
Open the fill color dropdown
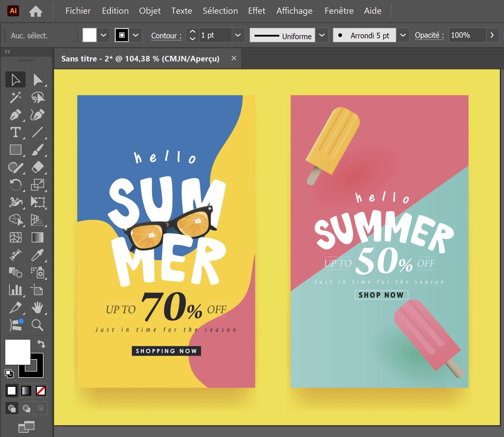[x=103, y=35]
